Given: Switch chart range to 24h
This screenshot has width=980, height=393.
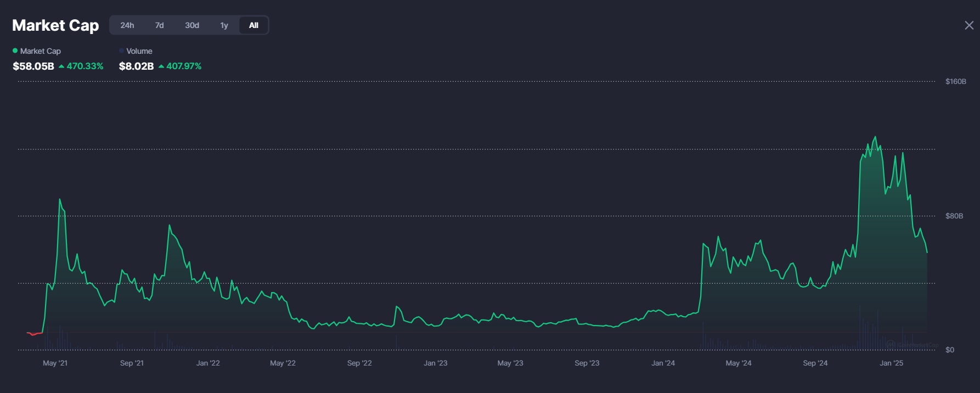Looking at the screenshot, I should pos(127,25).
